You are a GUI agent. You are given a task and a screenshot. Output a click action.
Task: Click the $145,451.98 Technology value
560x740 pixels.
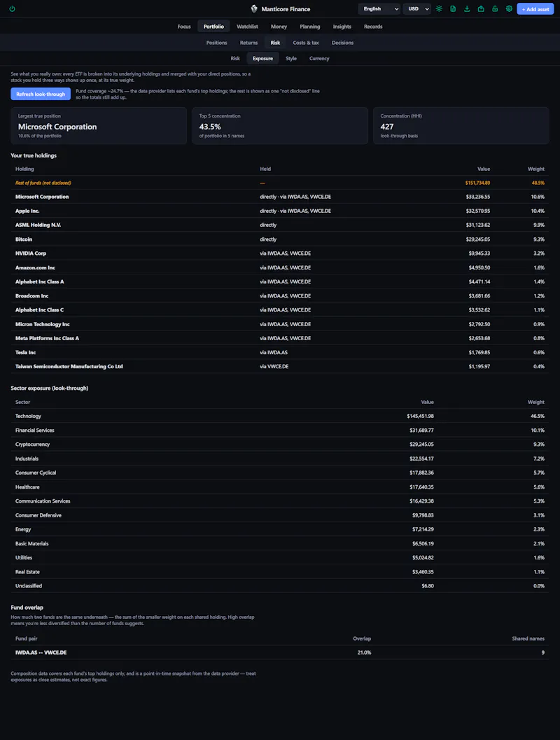coord(420,417)
